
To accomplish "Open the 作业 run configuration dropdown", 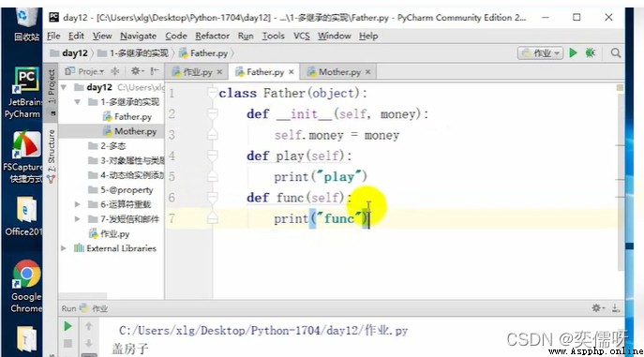I will coord(540,52).
